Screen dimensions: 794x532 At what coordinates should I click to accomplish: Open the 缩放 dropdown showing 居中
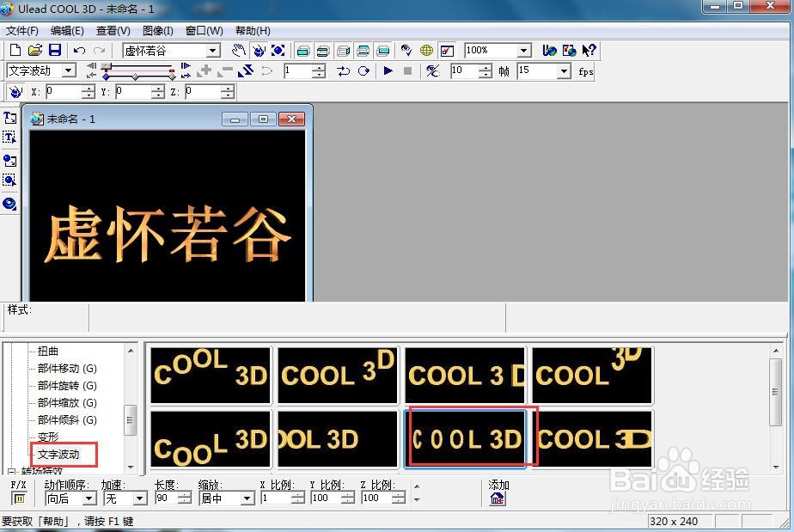coord(247,498)
